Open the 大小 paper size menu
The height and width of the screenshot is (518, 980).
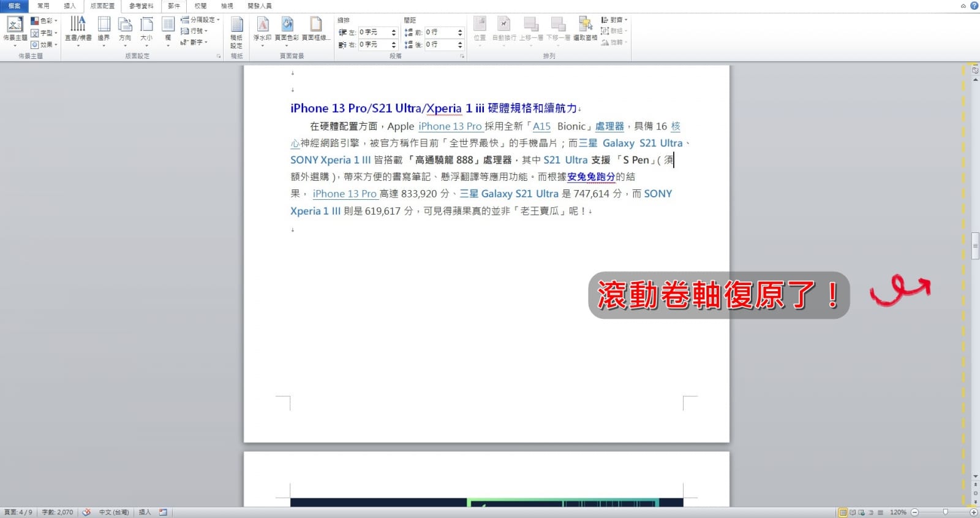146,31
